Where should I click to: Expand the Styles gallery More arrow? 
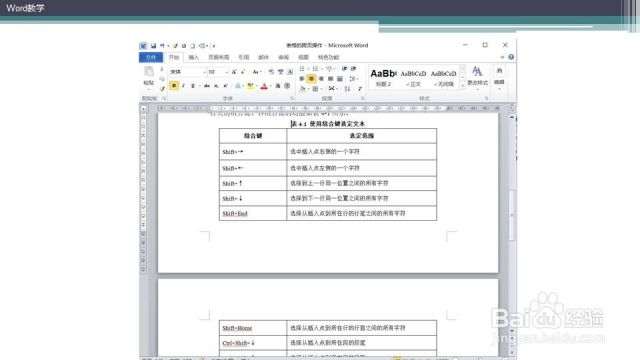coord(462,86)
